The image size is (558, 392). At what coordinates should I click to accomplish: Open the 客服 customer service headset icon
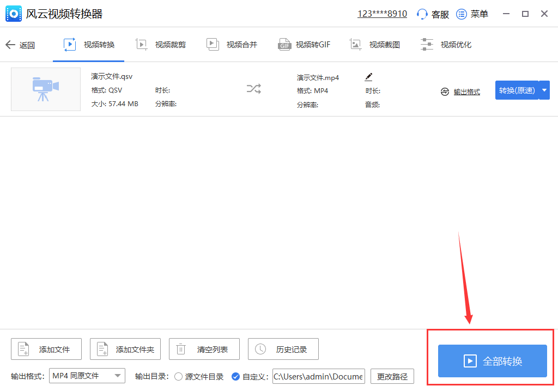tap(422, 14)
